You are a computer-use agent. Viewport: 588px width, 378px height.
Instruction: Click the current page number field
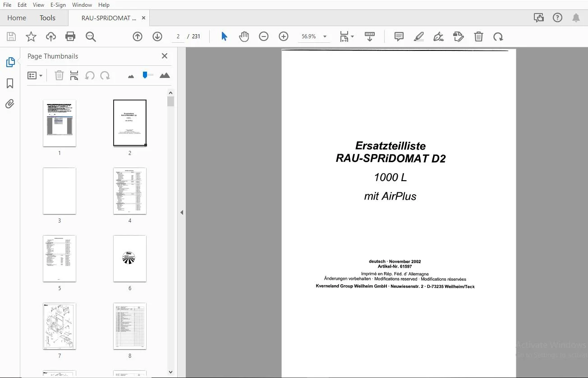(178, 36)
